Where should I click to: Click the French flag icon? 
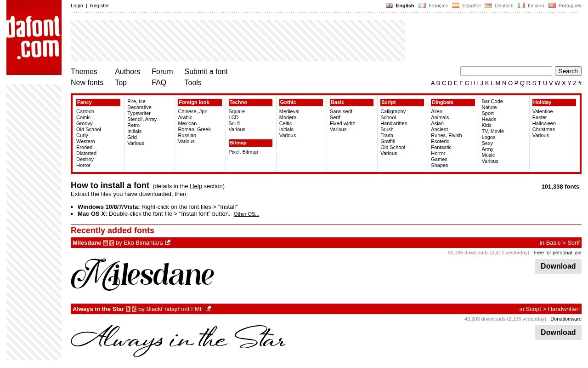422,6
